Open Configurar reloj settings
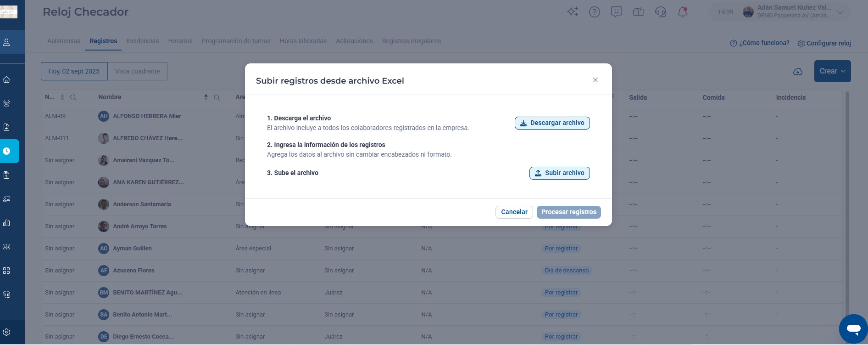 click(824, 43)
